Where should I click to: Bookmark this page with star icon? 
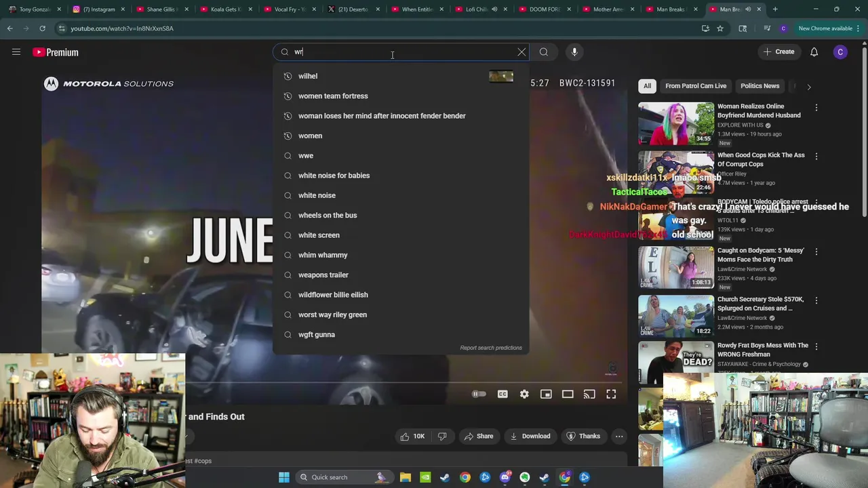[720, 28]
